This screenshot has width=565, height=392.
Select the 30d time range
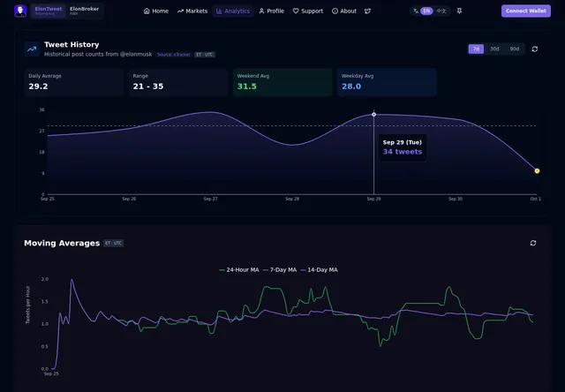494,49
